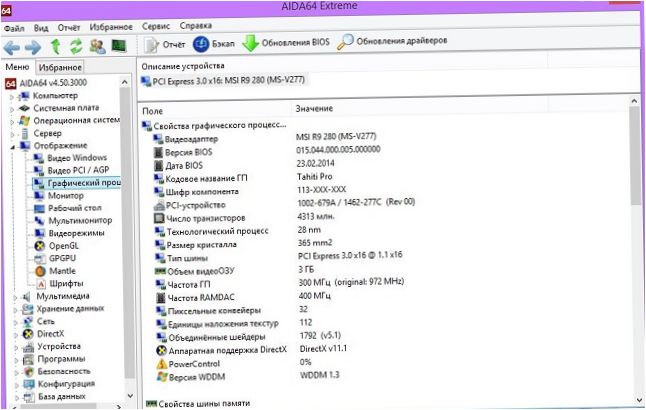Click the Поле column header

pyautogui.click(x=152, y=111)
